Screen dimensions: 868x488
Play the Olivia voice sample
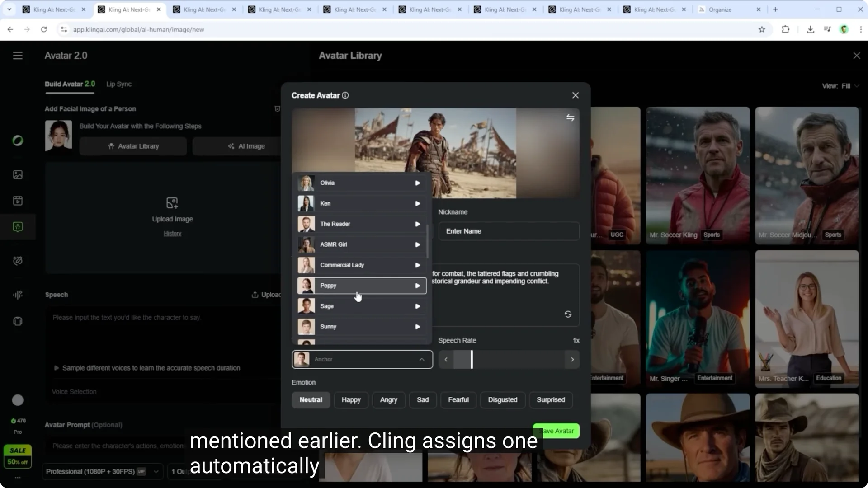coord(418,183)
